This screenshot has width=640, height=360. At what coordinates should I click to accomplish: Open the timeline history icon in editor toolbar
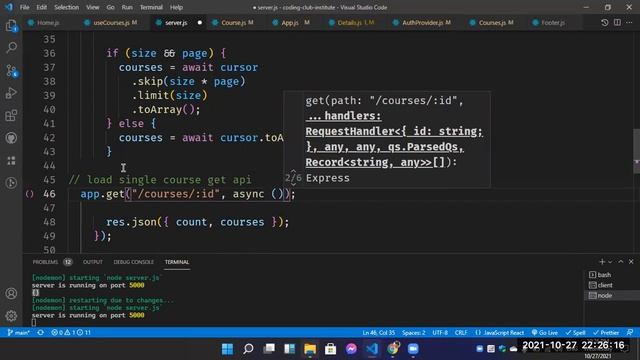coord(604,22)
